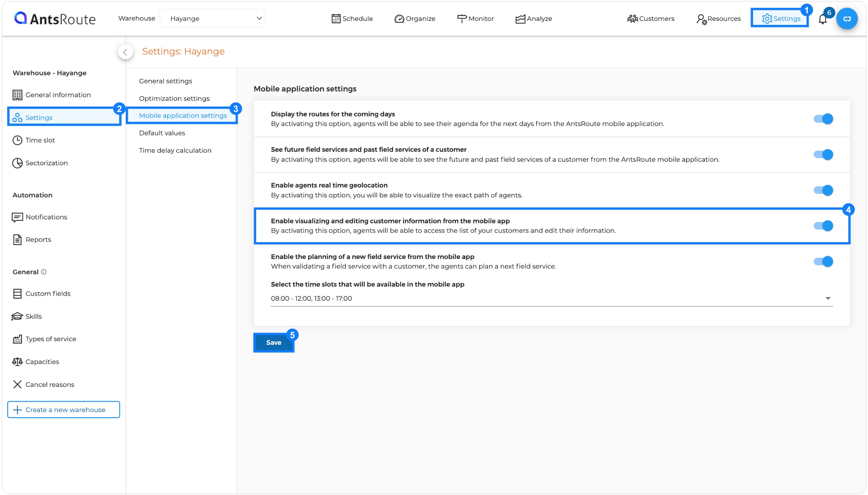Viewport: 868px width, 495px height.
Task: Click the Monitor signpost icon
Action: coord(462,19)
